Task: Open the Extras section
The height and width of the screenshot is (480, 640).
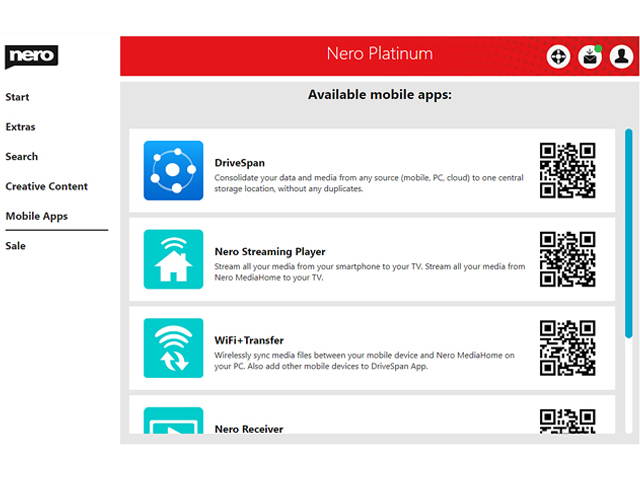Action: tap(20, 127)
